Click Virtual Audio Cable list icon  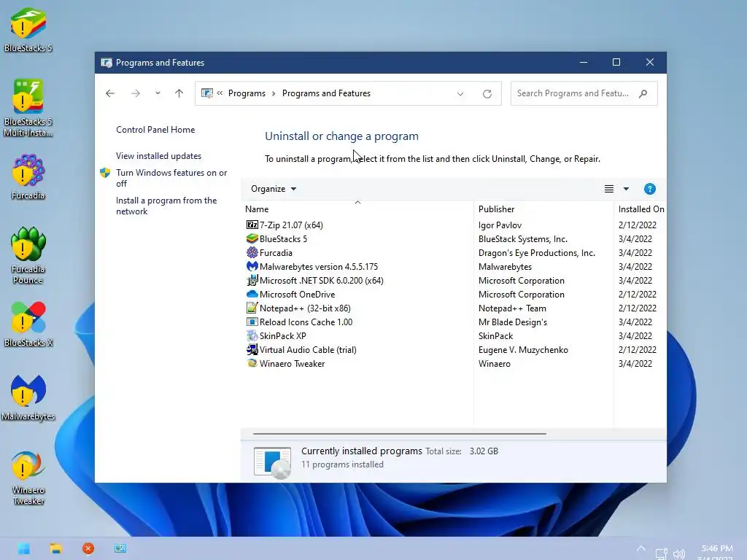(252, 349)
